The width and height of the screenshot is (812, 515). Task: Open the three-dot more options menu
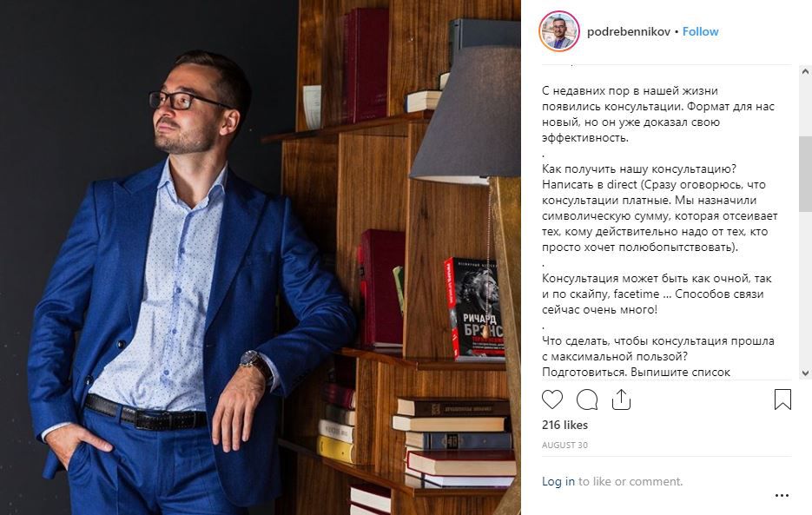coord(782,496)
